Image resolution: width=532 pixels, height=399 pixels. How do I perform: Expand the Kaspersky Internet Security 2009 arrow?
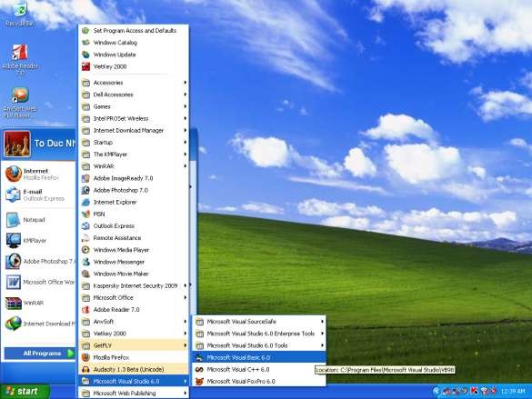(x=186, y=285)
